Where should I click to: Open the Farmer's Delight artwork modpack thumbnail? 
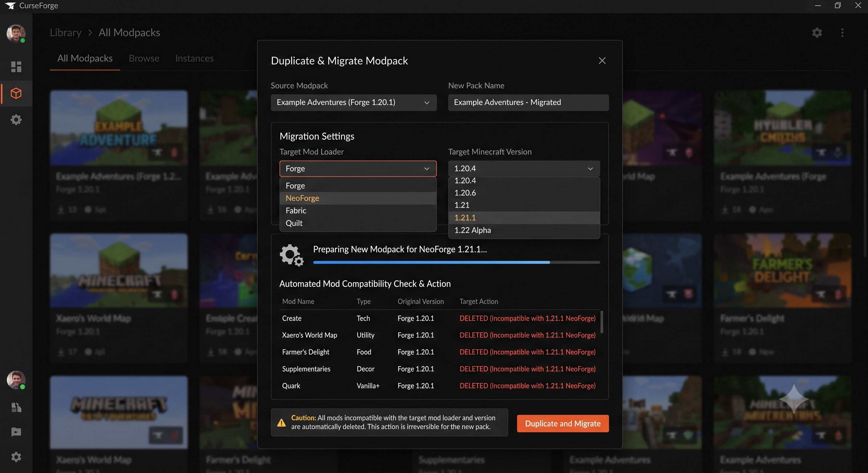pyautogui.click(x=782, y=270)
